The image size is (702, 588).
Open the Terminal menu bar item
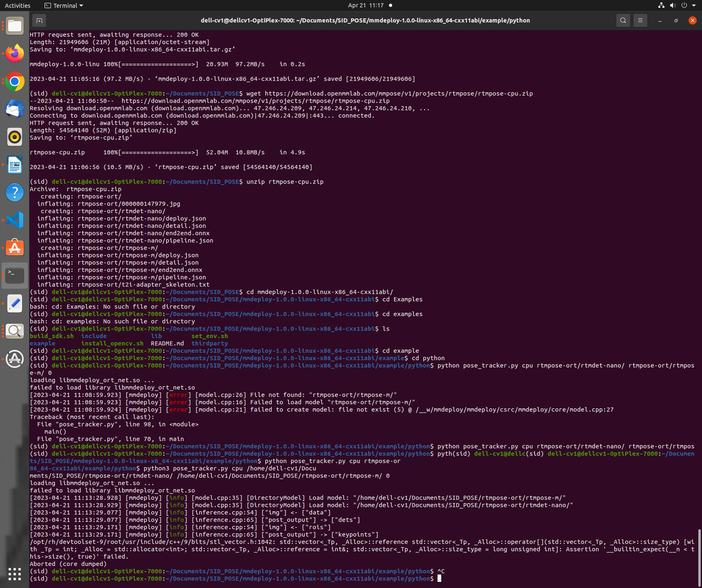pyautogui.click(x=63, y=5)
